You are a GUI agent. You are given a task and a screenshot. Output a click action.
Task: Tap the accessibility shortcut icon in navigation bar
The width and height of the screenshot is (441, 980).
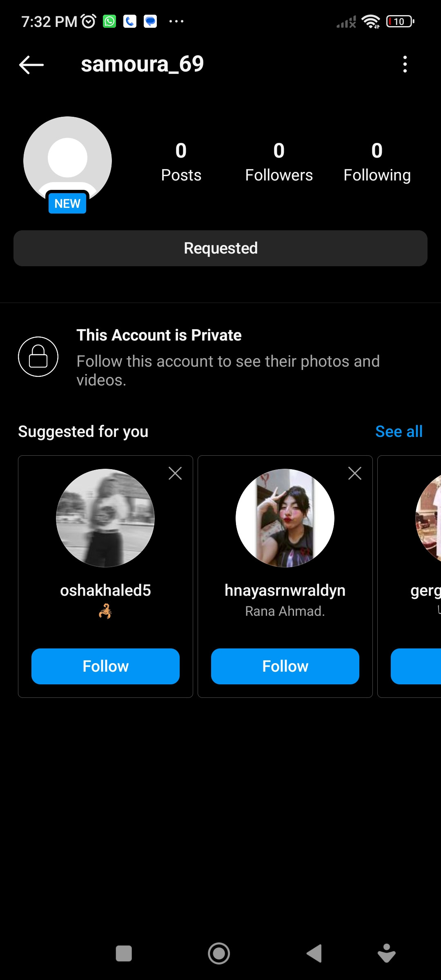coord(386,953)
